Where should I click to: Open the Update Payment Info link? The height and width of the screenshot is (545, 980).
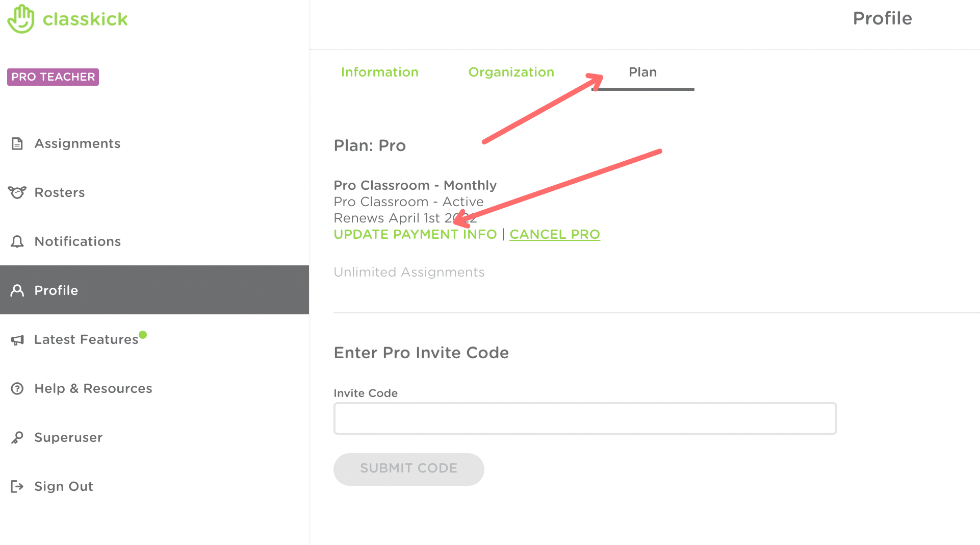[415, 234]
